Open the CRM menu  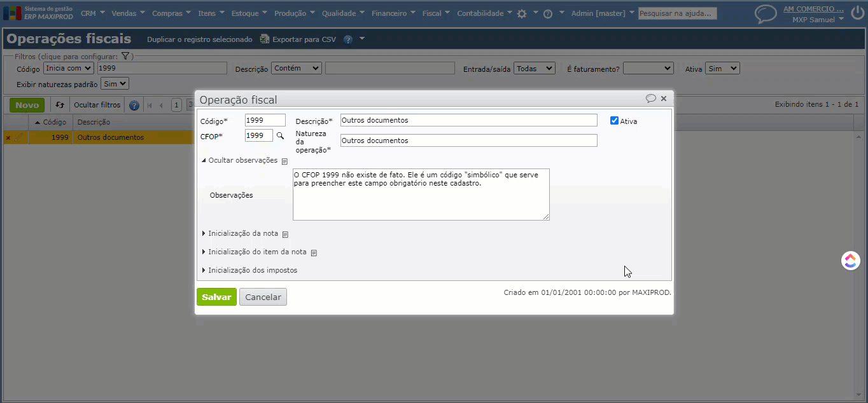click(x=92, y=13)
